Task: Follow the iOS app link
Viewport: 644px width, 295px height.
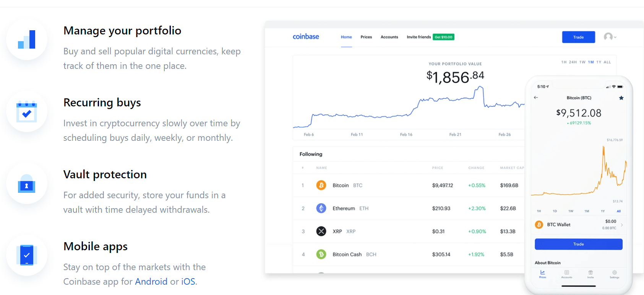Action: (188, 282)
